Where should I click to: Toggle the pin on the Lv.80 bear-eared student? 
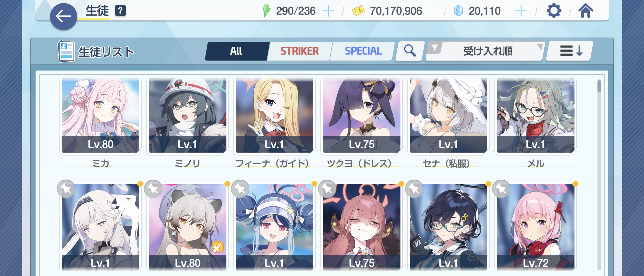point(153,189)
